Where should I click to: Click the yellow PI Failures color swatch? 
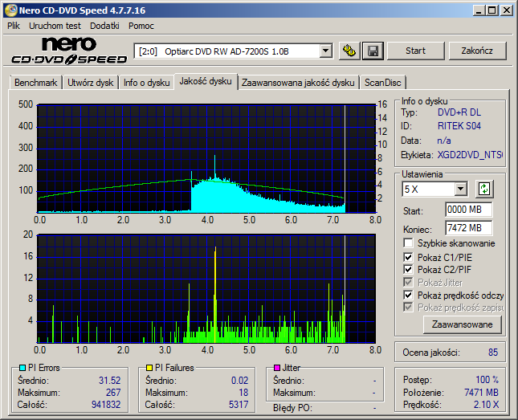(x=149, y=368)
